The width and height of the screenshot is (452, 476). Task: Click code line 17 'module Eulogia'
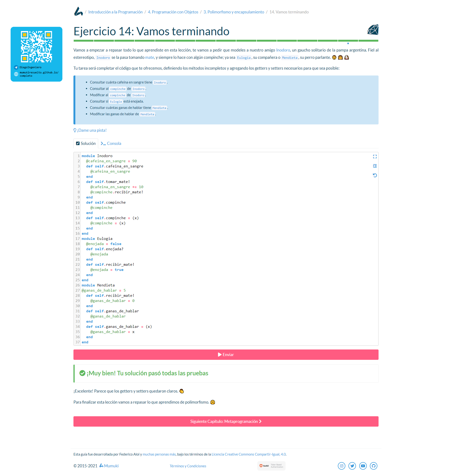[97, 239]
